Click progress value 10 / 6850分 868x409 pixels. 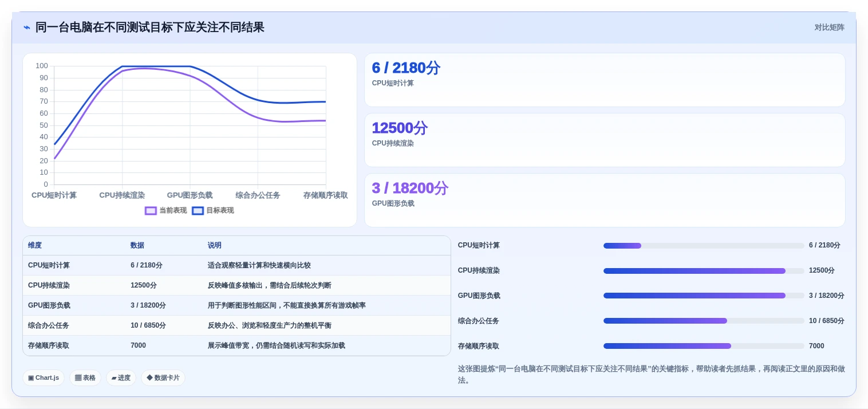[827, 321]
